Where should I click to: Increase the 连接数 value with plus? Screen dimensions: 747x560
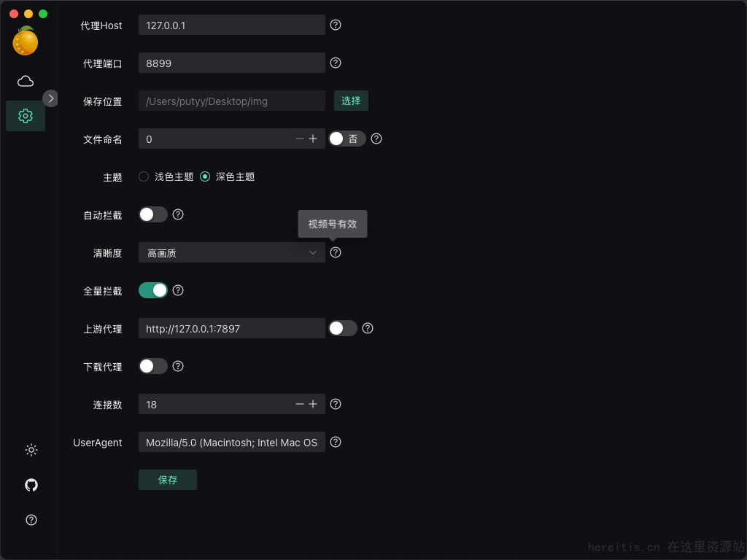pyautogui.click(x=313, y=404)
